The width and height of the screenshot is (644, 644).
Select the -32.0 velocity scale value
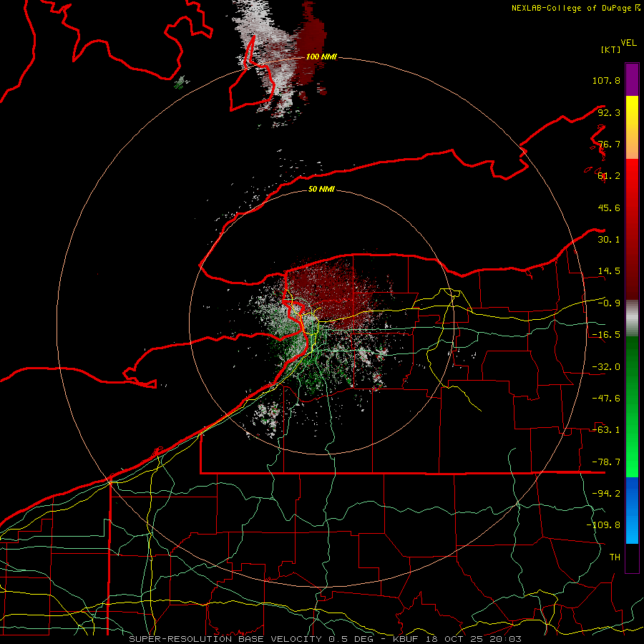point(606,367)
